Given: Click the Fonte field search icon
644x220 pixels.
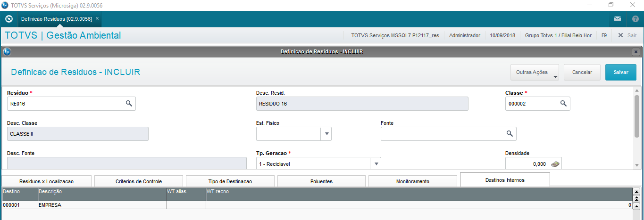Looking at the screenshot, I should click(510, 134).
